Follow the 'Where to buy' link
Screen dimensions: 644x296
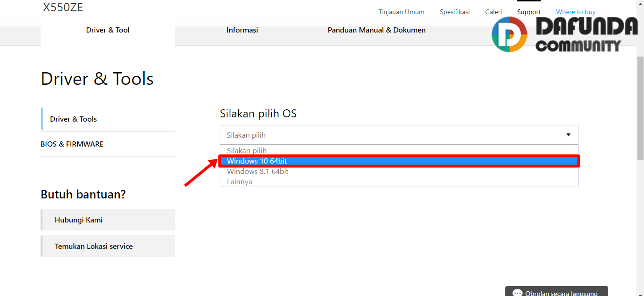[576, 12]
